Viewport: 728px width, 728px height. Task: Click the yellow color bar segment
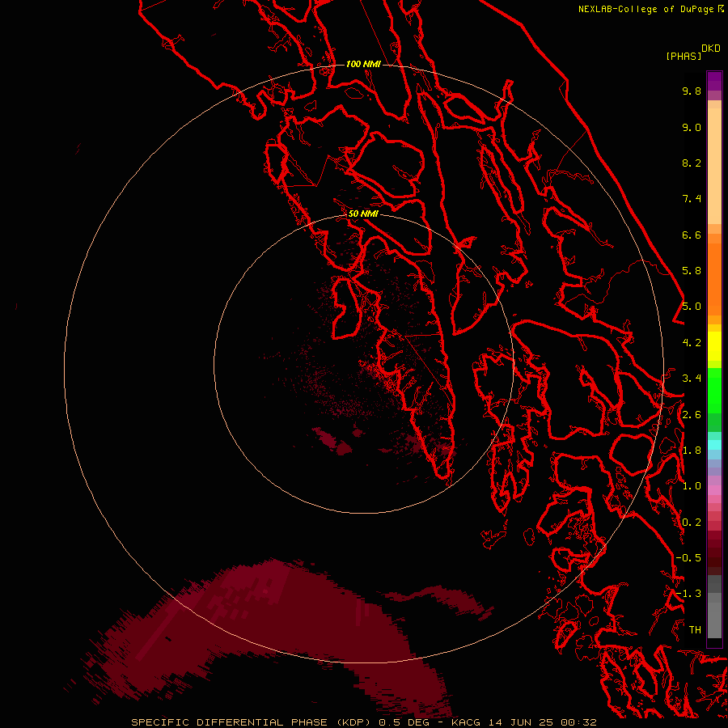(x=714, y=346)
